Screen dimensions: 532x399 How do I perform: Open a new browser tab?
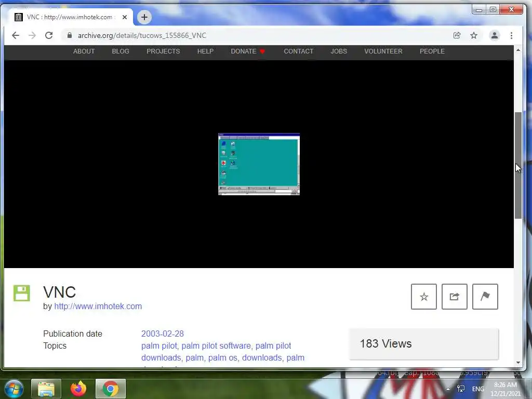pyautogui.click(x=144, y=17)
